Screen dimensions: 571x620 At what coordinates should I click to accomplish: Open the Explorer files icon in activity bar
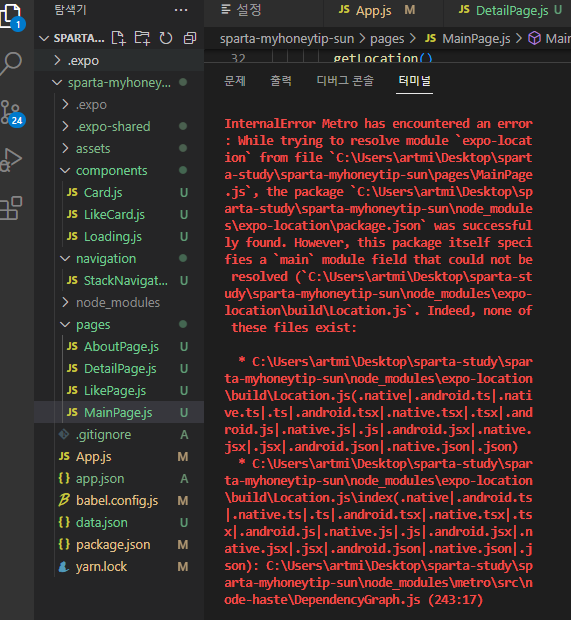tap(10, 16)
